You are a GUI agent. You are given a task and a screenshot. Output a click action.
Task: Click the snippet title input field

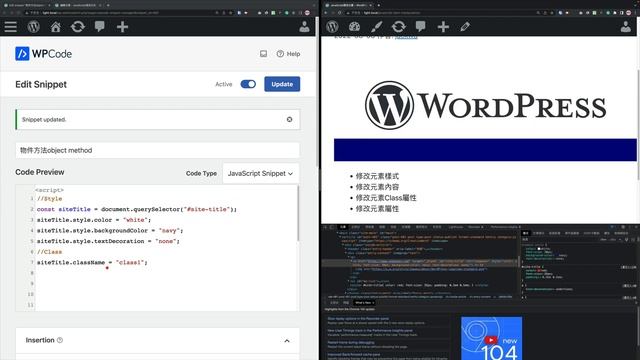coord(158,150)
